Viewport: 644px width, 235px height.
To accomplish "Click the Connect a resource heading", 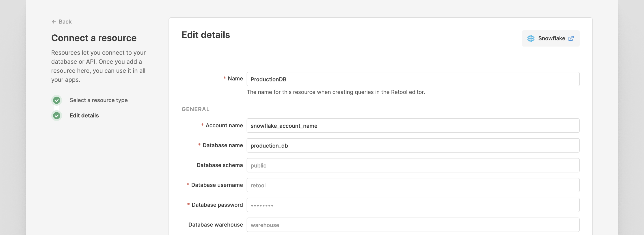I will click(x=94, y=38).
